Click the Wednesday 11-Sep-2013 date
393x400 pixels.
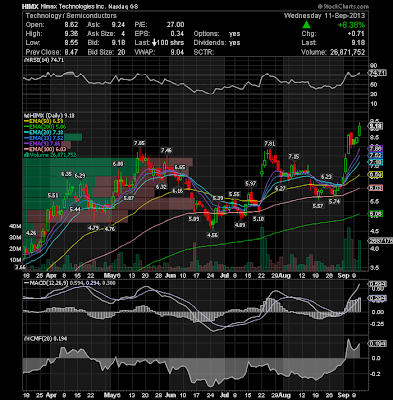tap(324, 16)
